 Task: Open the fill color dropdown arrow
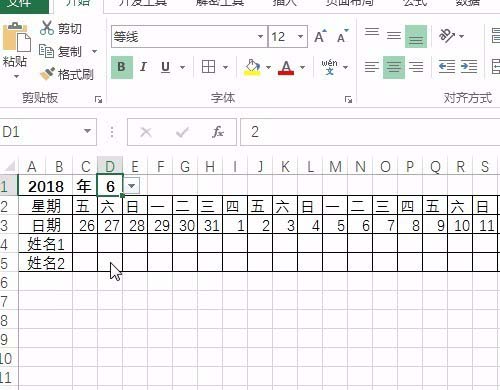click(268, 67)
